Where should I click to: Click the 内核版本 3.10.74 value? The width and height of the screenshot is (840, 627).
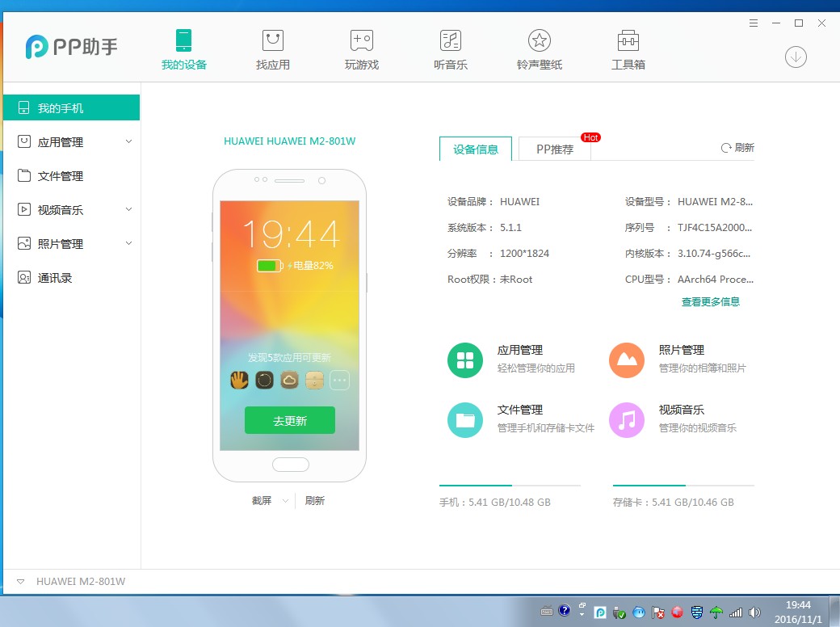tap(713, 254)
